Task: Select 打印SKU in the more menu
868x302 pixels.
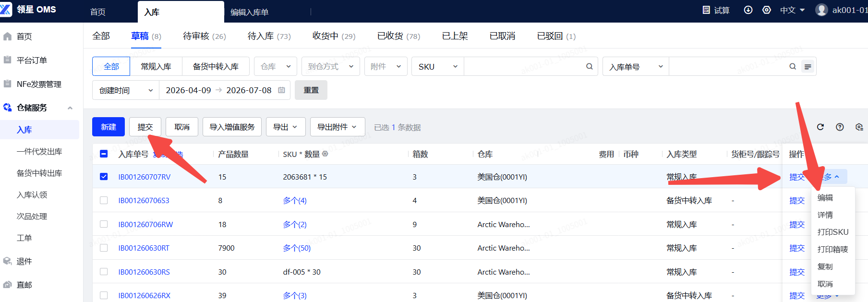Action: point(833,232)
